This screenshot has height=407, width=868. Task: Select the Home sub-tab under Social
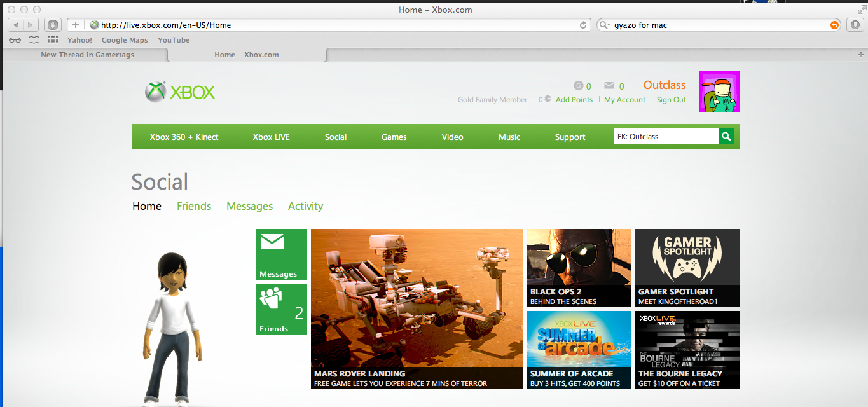point(147,206)
